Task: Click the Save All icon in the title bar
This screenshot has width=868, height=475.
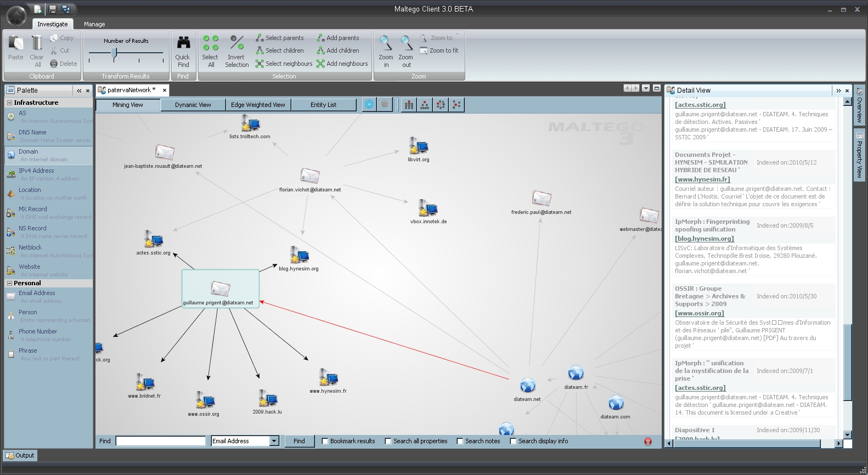Action: (66, 9)
